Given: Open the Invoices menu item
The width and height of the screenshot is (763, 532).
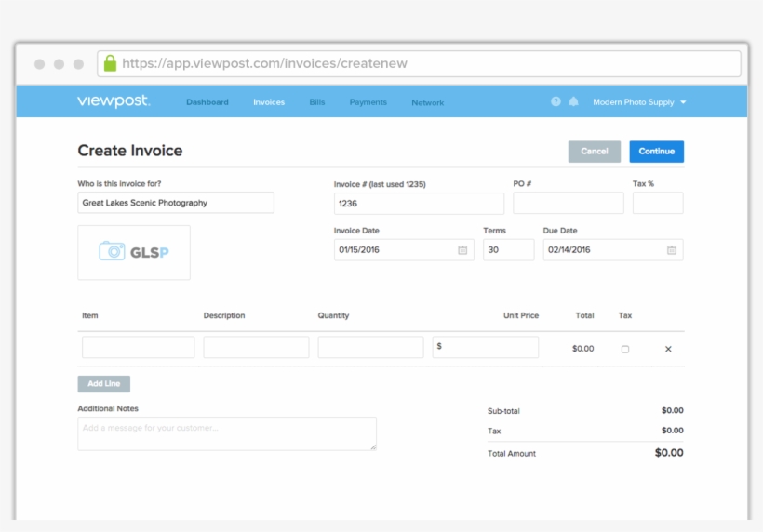Looking at the screenshot, I should tap(269, 102).
